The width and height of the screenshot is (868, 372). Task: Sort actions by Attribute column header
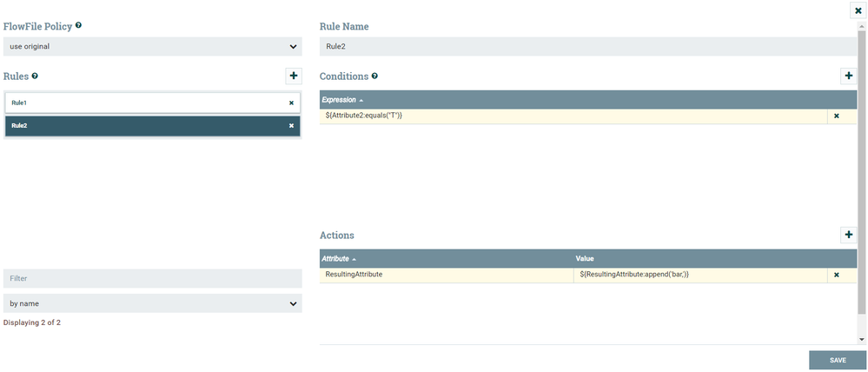[x=339, y=259]
